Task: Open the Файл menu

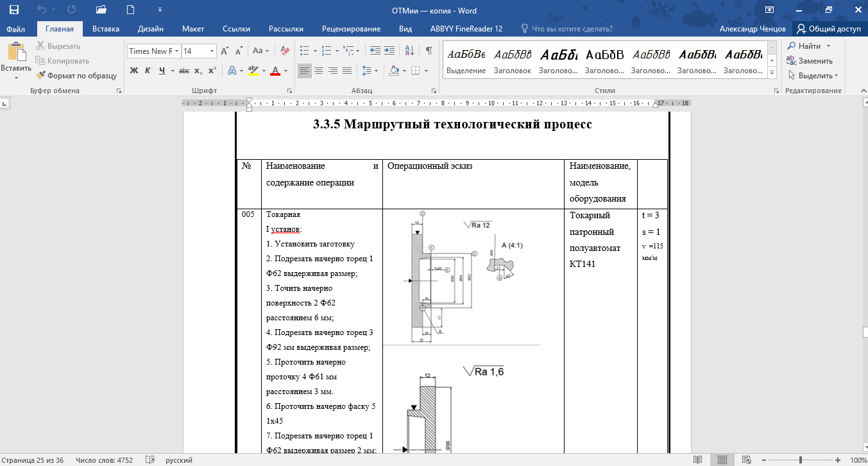Action: tap(16, 29)
